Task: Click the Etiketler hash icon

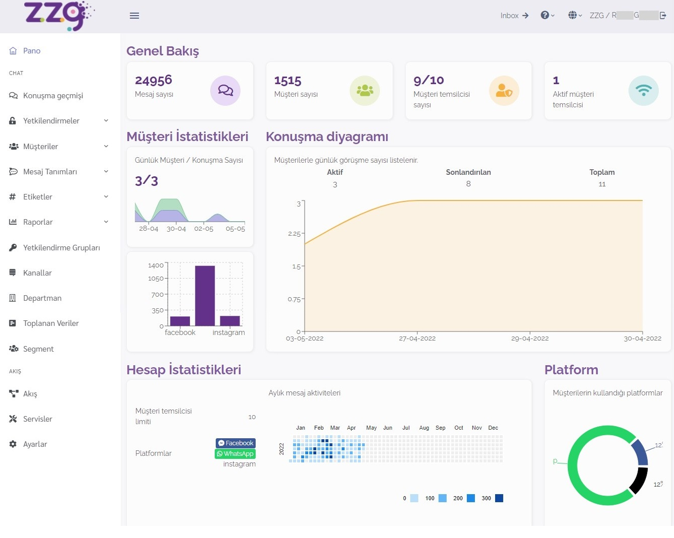Action: click(12, 197)
